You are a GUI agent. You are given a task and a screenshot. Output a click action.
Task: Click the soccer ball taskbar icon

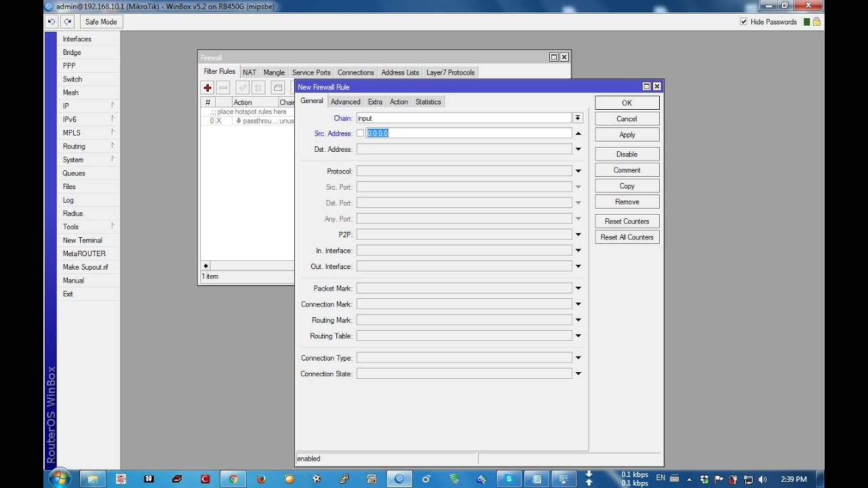point(317,479)
